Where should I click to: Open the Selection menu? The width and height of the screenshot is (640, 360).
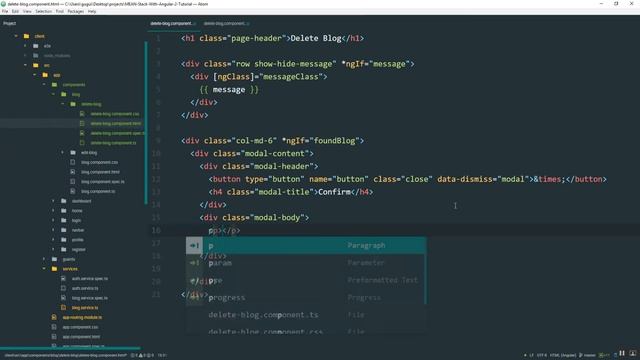43,11
